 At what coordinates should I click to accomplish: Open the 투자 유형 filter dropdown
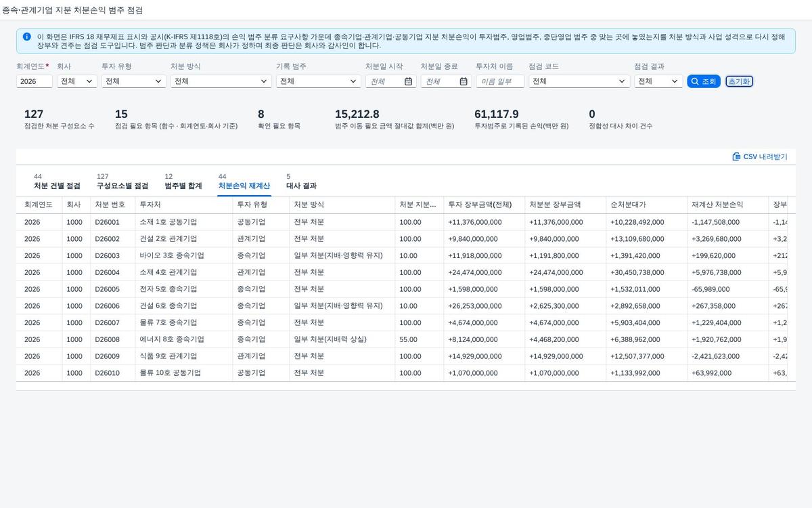[133, 81]
